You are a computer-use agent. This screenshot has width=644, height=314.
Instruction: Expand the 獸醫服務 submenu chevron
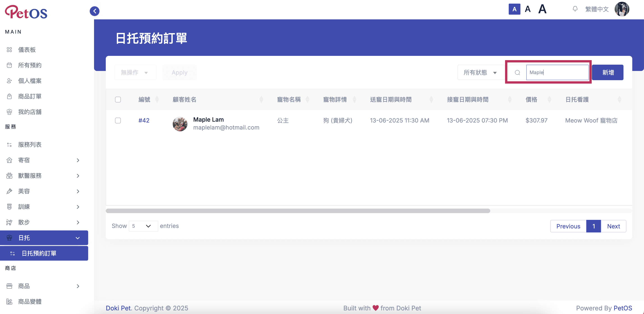tap(78, 176)
